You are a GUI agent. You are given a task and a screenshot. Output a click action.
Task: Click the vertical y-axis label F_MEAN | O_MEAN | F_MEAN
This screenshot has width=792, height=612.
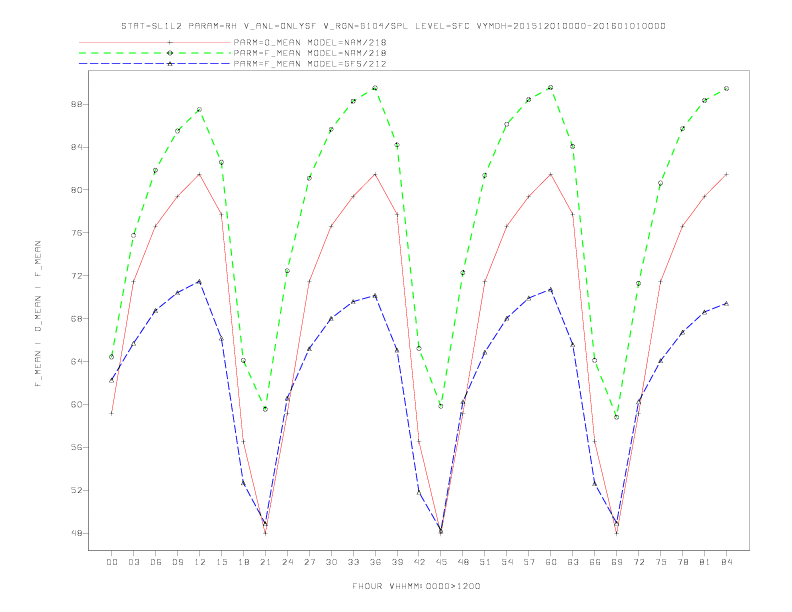pyautogui.click(x=38, y=314)
